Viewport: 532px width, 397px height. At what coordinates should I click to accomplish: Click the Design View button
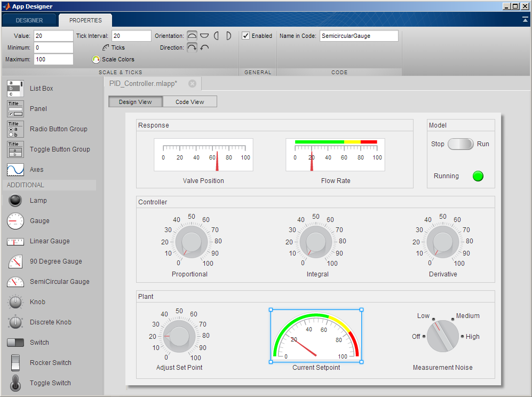[x=135, y=102]
